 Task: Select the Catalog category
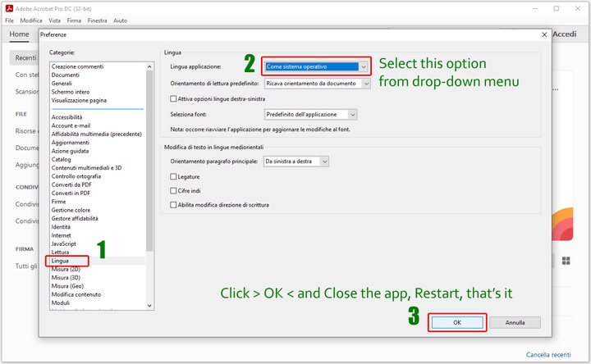point(61,159)
